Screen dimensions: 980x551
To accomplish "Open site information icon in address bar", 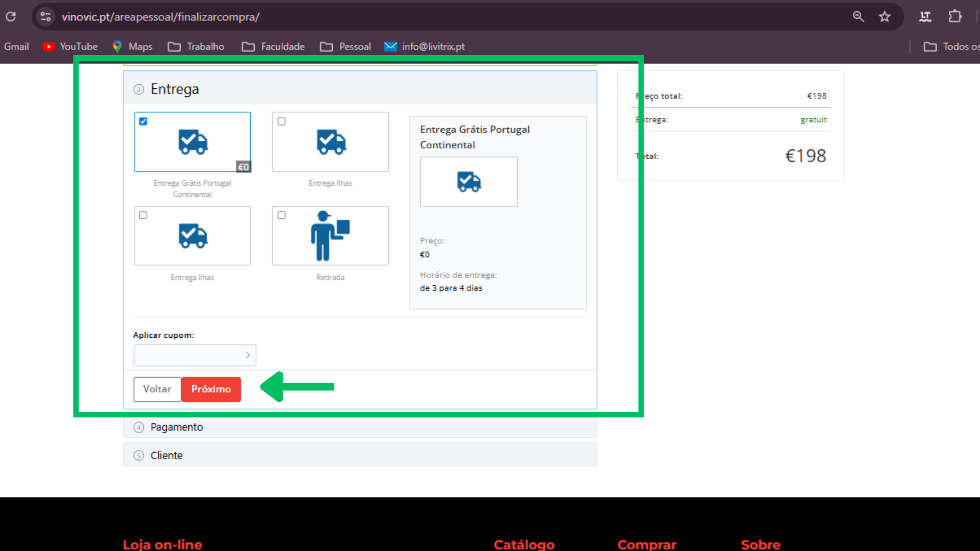I will 45,17.
